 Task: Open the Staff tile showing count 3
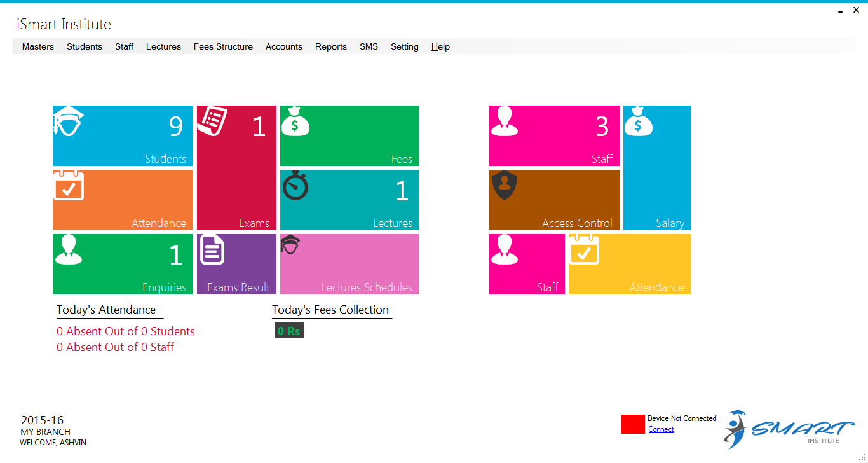[x=554, y=135]
